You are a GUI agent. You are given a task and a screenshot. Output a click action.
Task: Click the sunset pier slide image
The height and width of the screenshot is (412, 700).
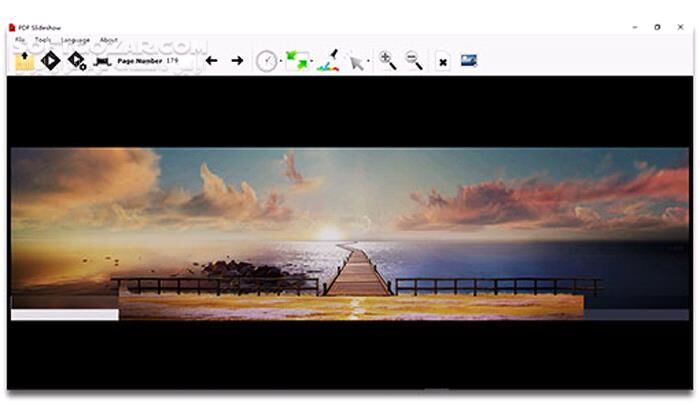click(x=350, y=234)
